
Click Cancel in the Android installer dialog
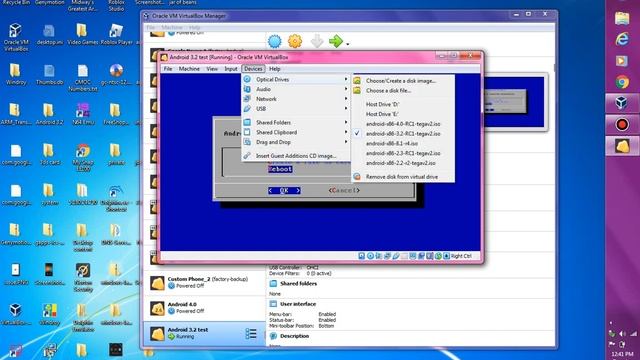coord(344,191)
